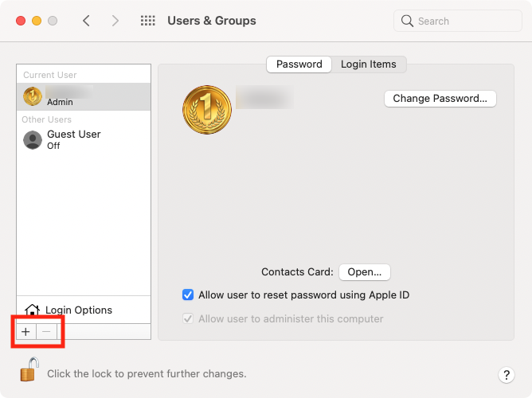Viewport: 532px width, 398px height.
Task: Click the magnifying glass search icon
Action: click(x=407, y=21)
